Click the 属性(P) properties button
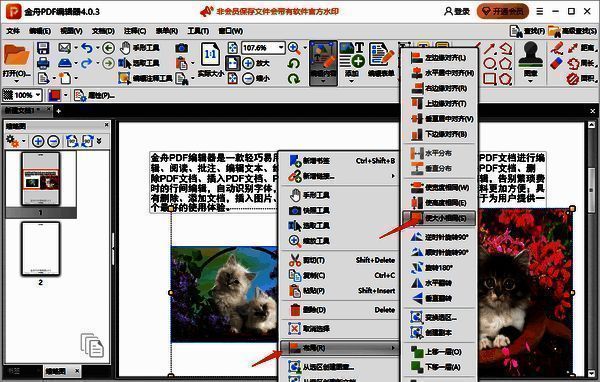This screenshot has width=600, height=382. tap(94, 95)
